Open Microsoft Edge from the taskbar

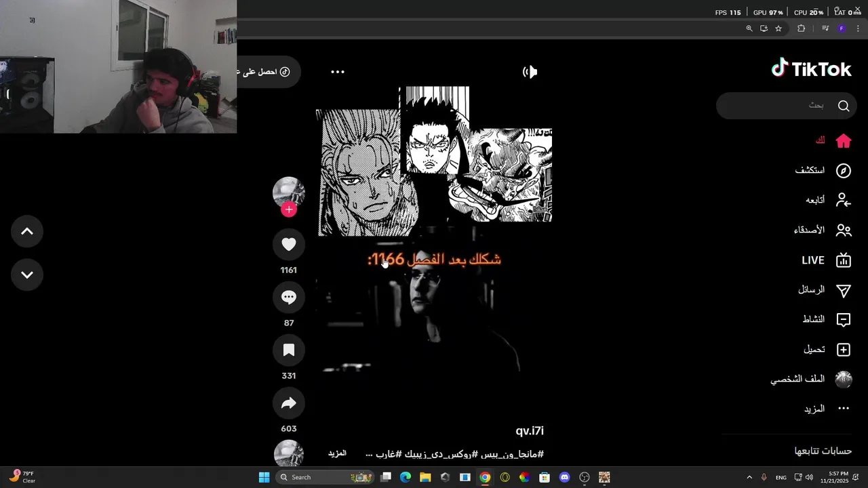[406, 477]
